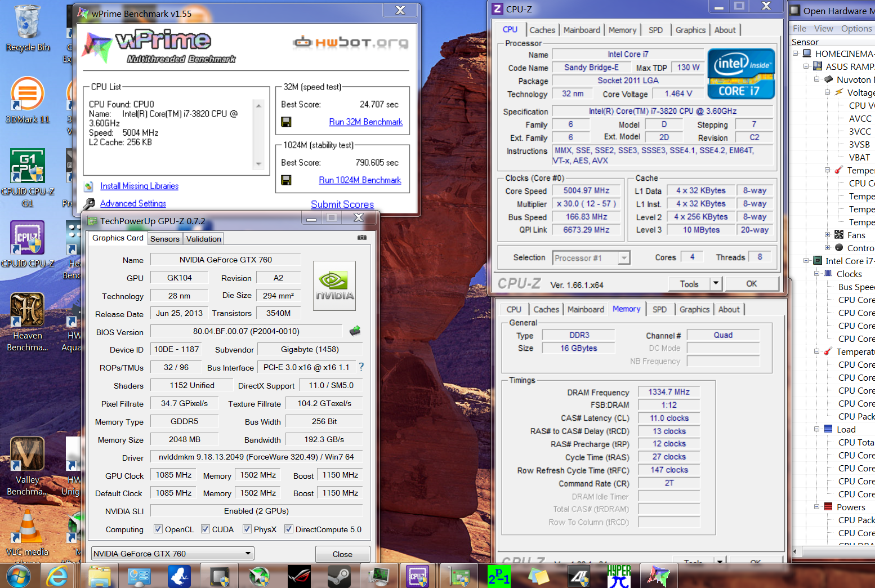This screenshot has width=875, height=588.
Task: Click the DRAM Frequency value 1334.7 MHz
Action: click(x=669, y=392)
